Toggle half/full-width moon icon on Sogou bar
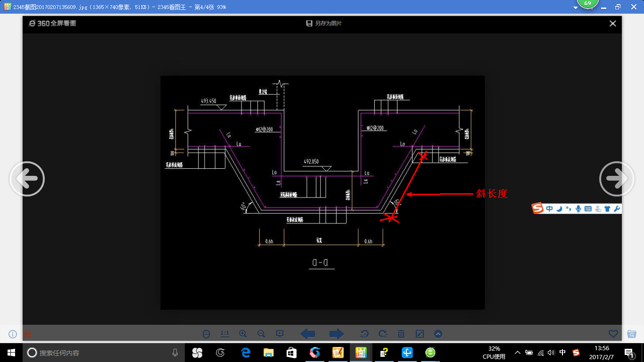Screen dimensions: 644x362 559,208
